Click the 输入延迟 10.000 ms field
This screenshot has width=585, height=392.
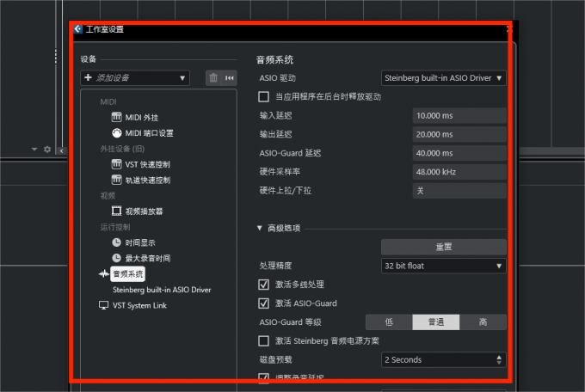459,116
